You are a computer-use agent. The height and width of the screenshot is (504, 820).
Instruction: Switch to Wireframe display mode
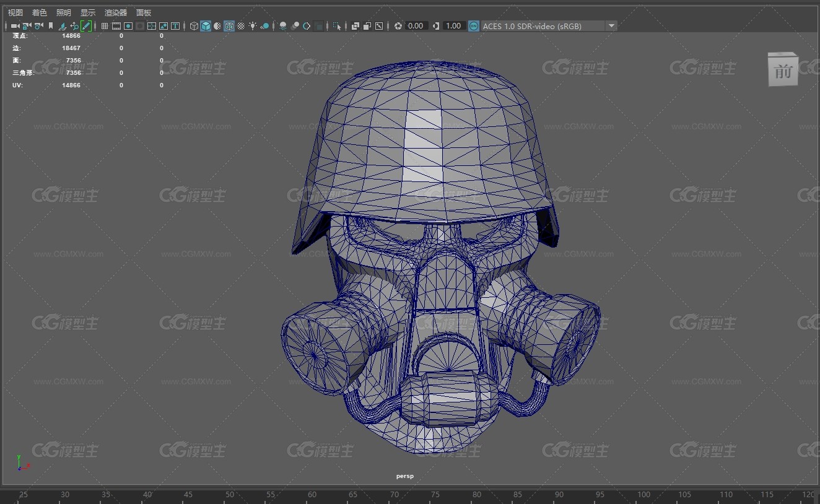(x=194, y=26)
